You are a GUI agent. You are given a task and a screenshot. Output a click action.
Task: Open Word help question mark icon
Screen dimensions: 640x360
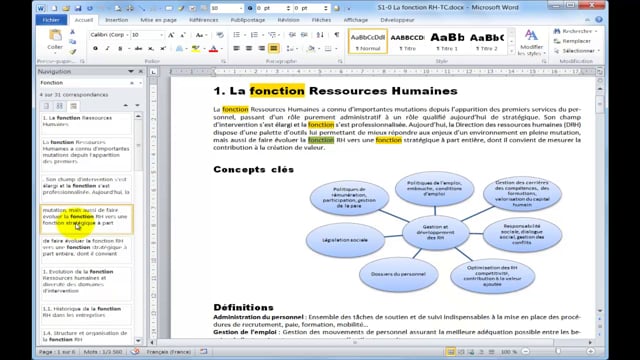click(598, 20)
